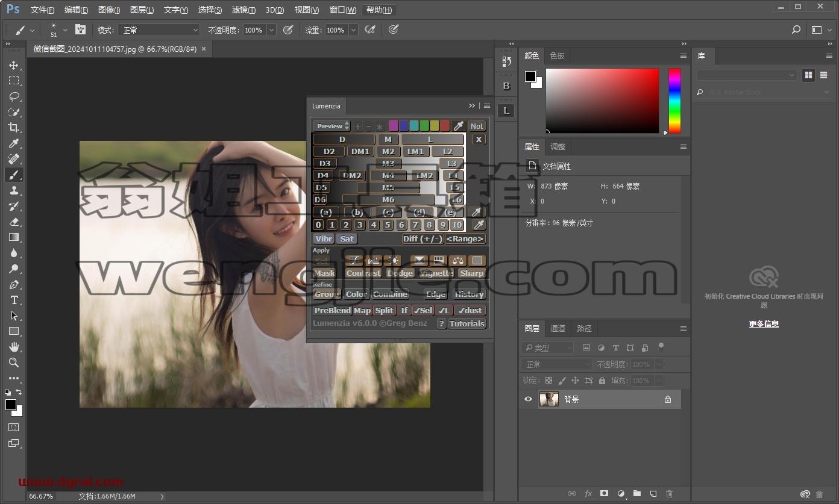Create a new layer with the page icon
839x504 pixels.
coord(653,494)
